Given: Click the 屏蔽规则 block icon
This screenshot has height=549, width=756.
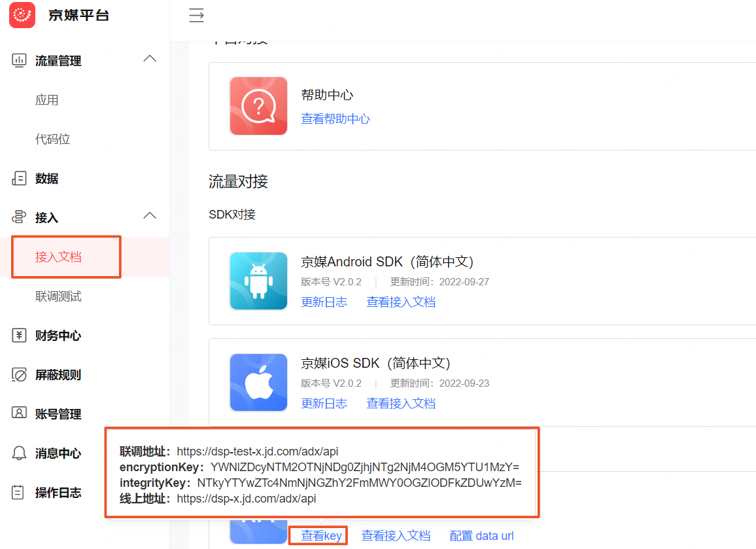Looking at the screenshot, I should 19,374.
